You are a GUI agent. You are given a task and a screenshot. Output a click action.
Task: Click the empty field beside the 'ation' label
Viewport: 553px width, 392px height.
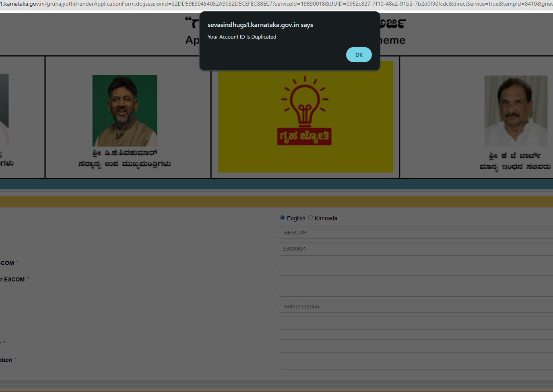pos(416,363)
